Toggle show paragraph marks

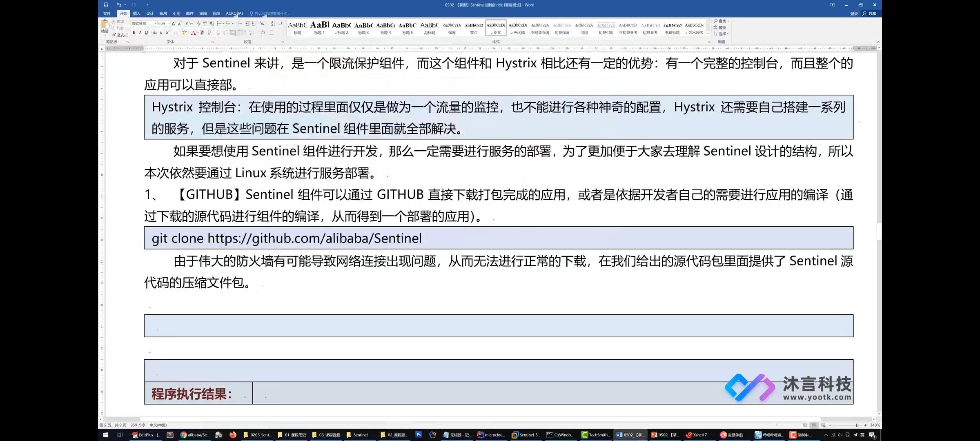pos(281,24)
